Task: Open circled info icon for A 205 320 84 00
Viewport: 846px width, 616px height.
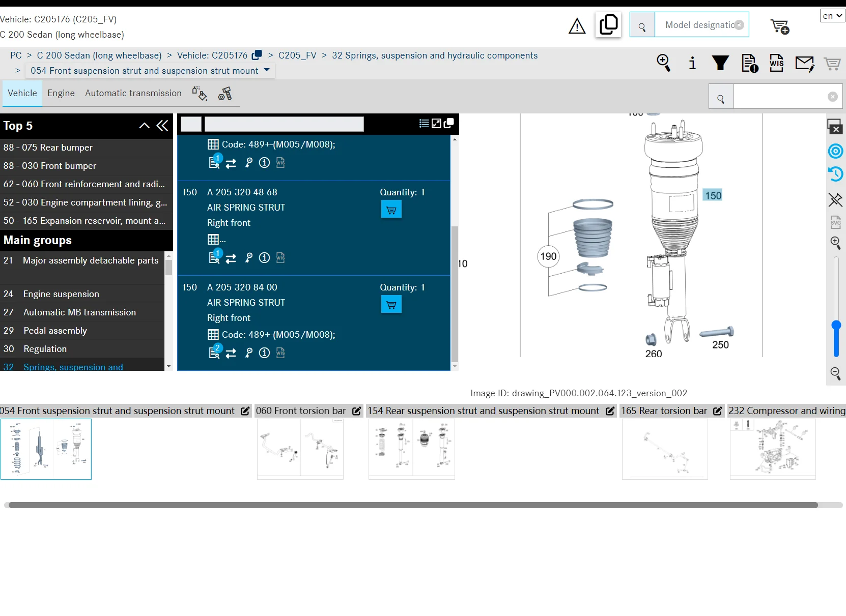Action: pos(264,353)
